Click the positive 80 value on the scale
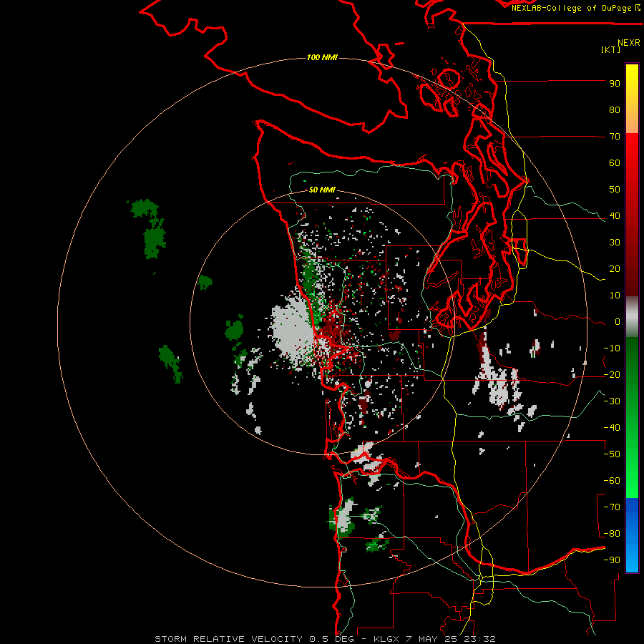This screenshot has height=644, width=644. click(615, 110)
